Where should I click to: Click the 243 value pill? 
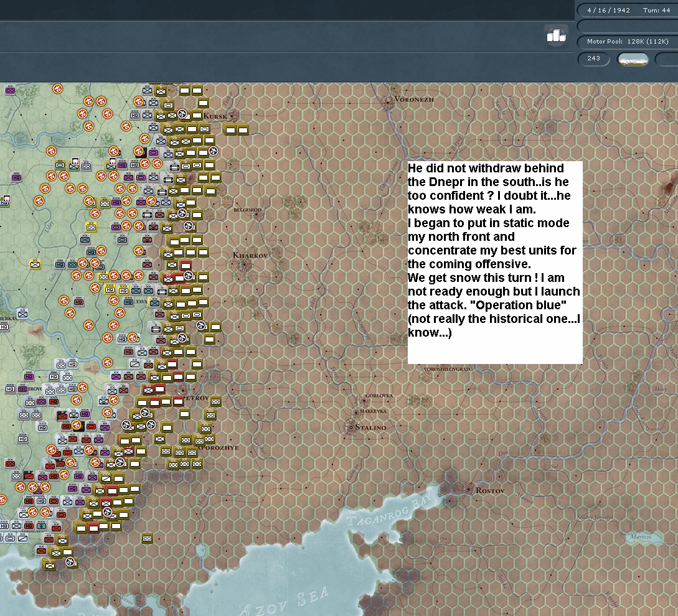[593, 58]
